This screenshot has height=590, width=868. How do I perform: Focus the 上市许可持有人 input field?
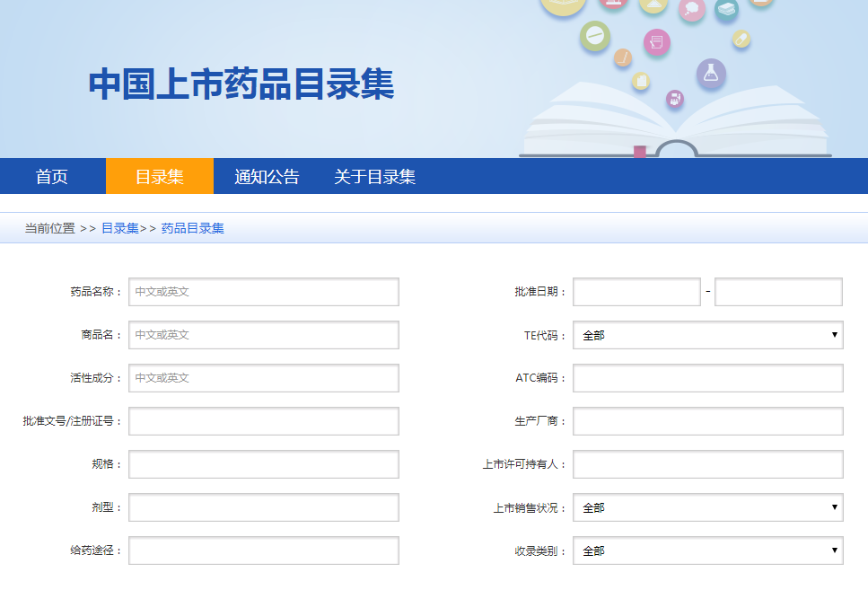click(x=708, y=464)
